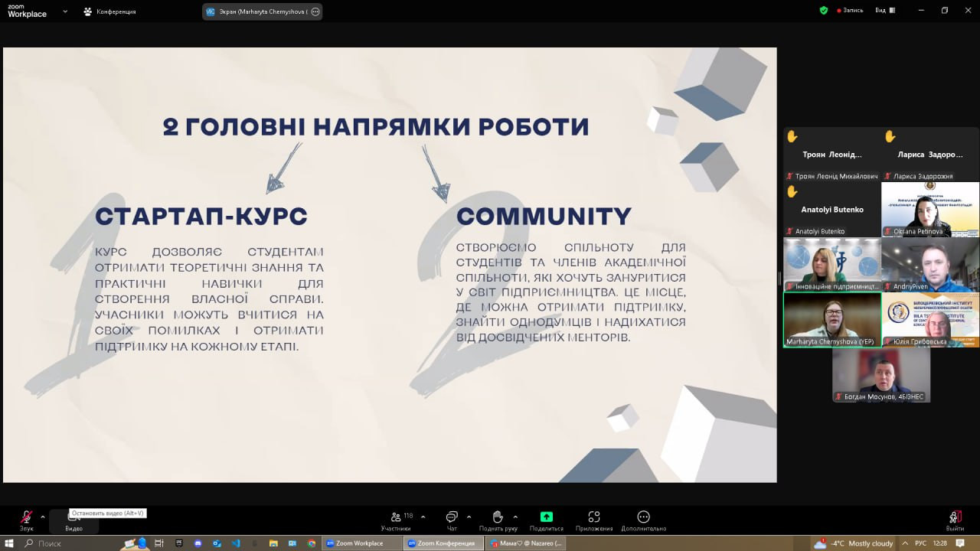Open the clock showing 12:28
The height and width of the screenshot is (551, 980).
point(940,543)
